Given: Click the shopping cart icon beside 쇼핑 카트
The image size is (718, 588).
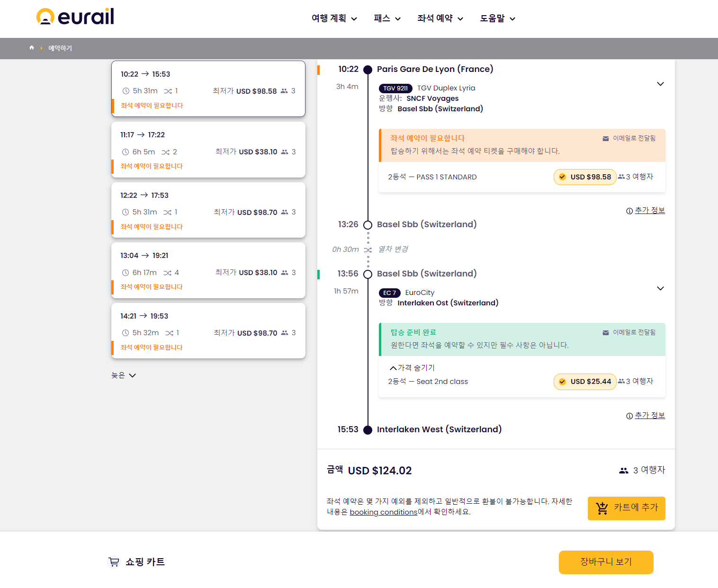Looking at the screenshot, I should point(114,561).
